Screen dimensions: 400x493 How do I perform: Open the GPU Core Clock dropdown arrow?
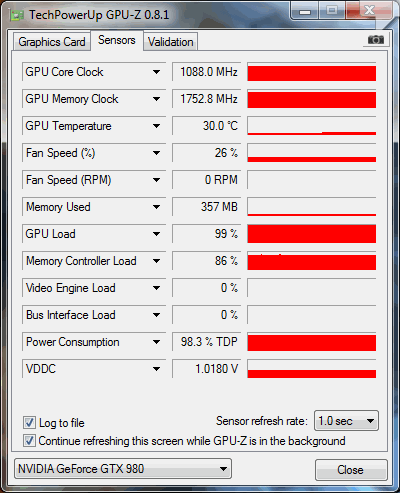click(156, 72)
